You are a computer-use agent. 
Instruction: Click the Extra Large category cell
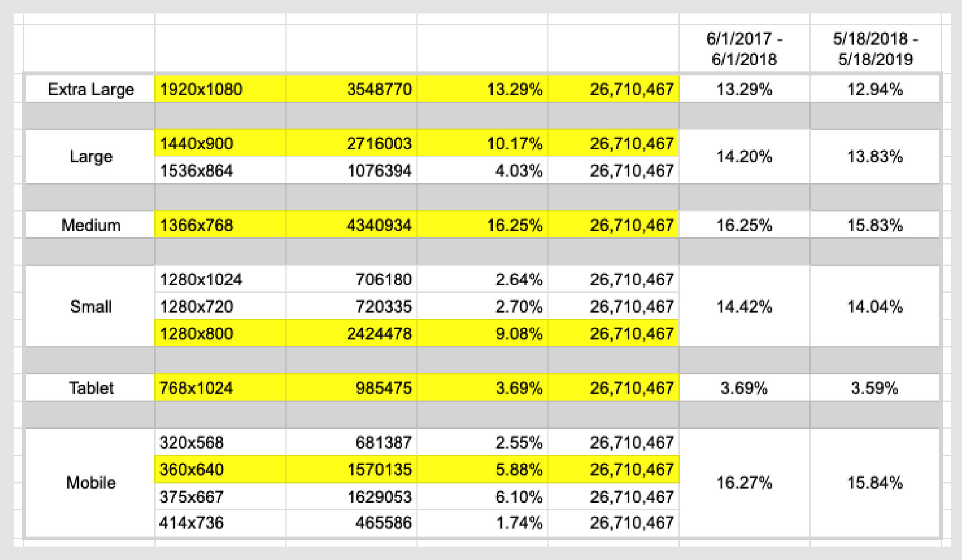(90, 89)
